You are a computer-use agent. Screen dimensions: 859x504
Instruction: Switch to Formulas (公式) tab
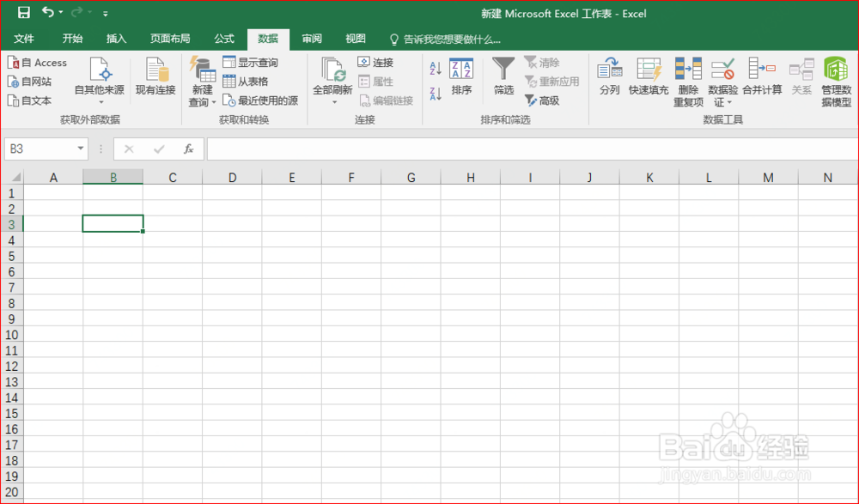coord(224,39)
